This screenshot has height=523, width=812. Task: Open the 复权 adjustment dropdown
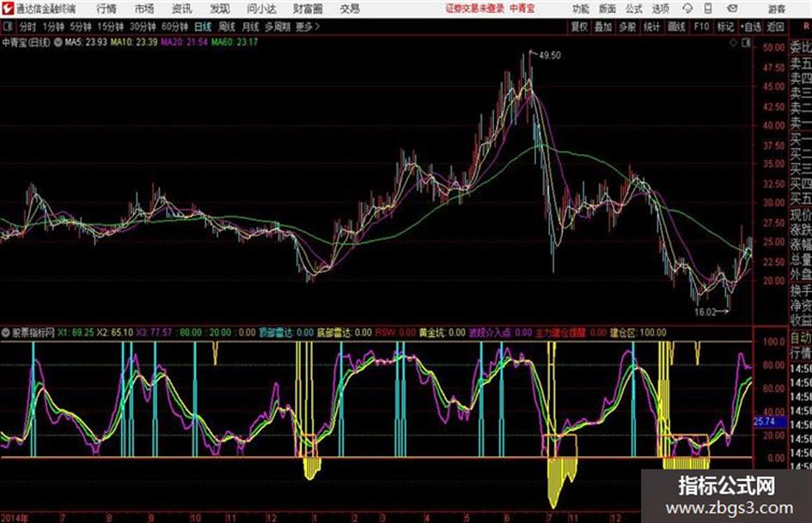[578, 27]
